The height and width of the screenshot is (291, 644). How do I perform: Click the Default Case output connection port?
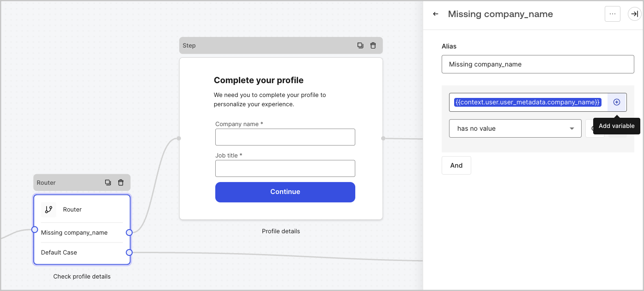pyautogui.click(x=129, y=253)
